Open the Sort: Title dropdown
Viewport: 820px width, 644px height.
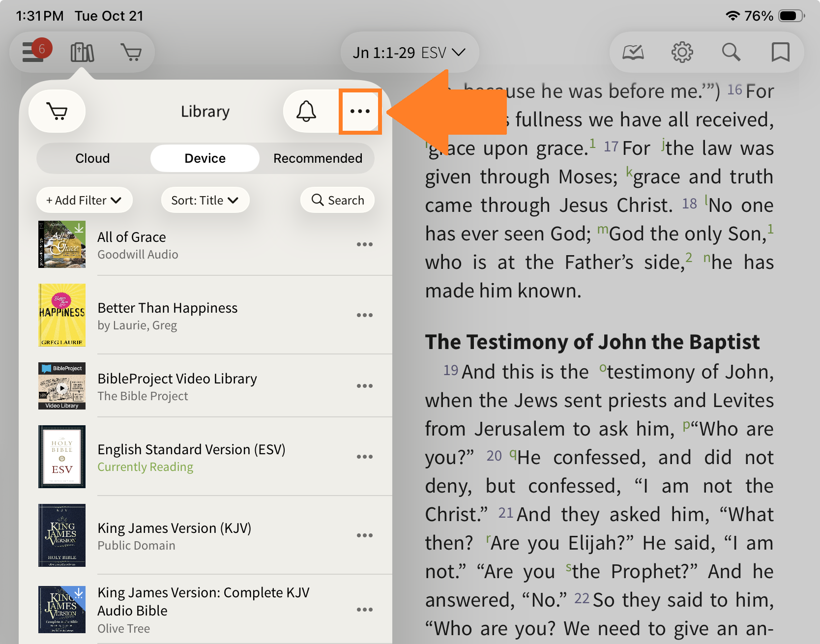click(x=205, y=200)
